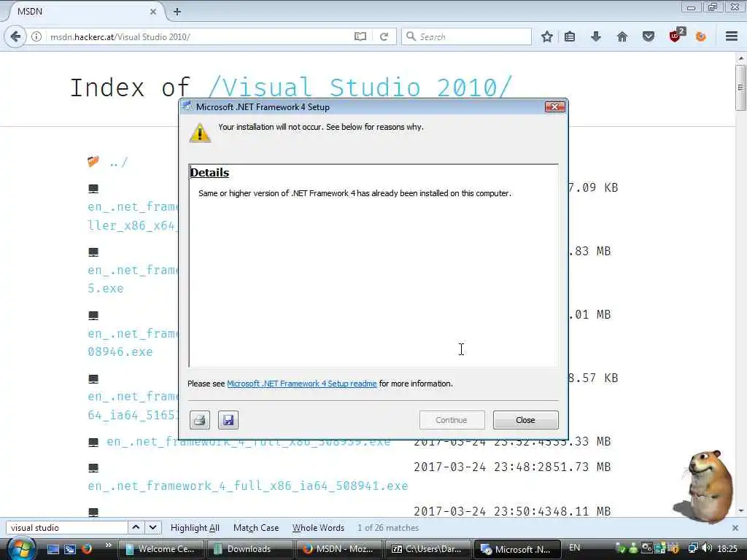
Task: Launch Firefox from the quick launch bar
Action: (x=87, y=549)
